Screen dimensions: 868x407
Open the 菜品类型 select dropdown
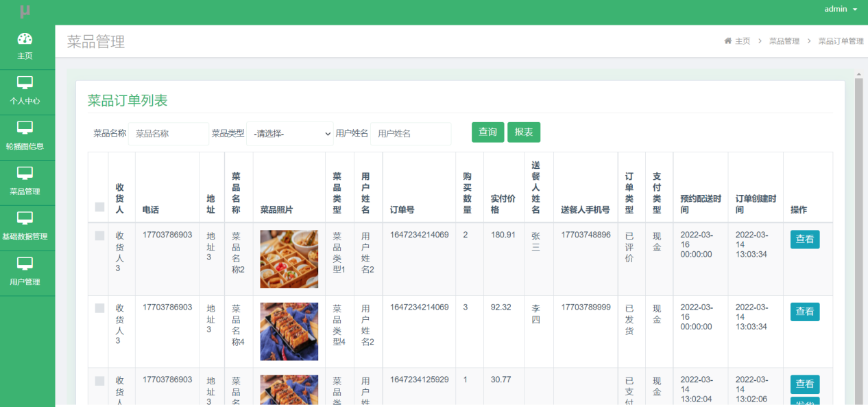290,134
